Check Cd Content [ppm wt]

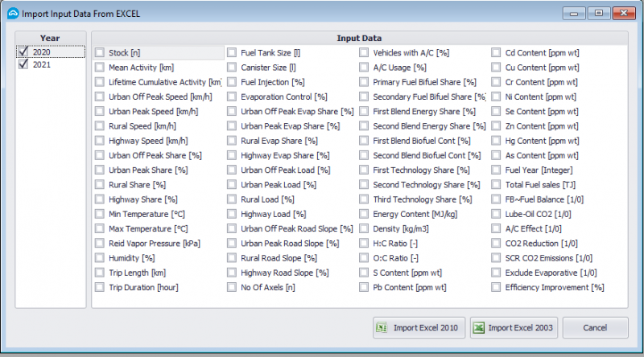[496, 52]
